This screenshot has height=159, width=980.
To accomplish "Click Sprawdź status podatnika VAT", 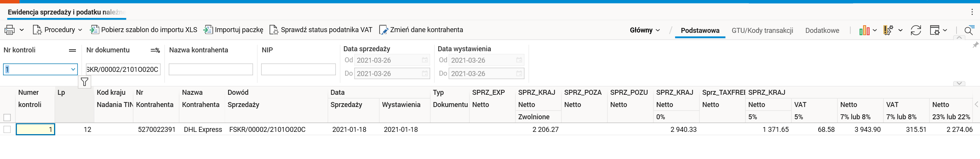I will point(321,30).
